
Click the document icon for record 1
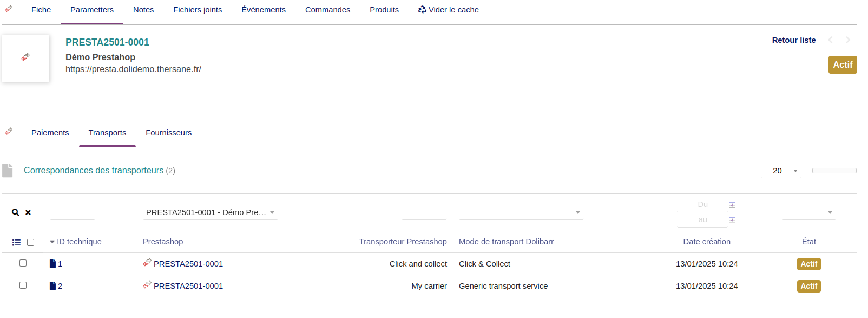click(x=52, y=264)
